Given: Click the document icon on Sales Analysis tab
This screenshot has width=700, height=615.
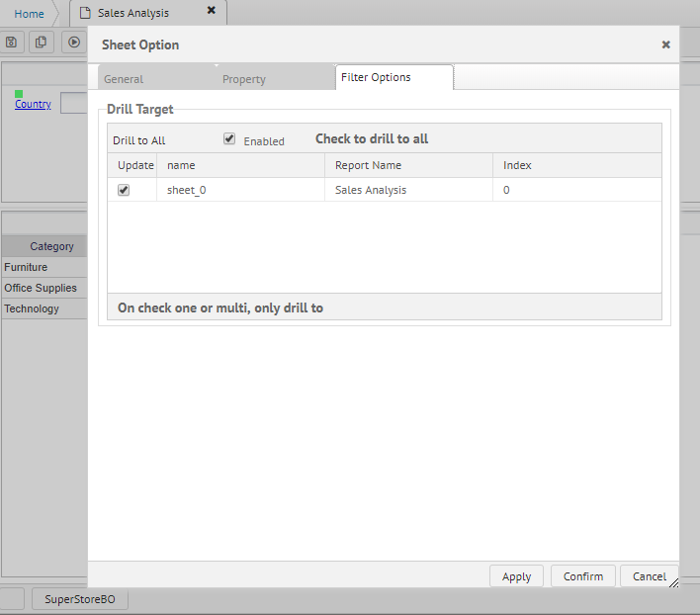Looking at the screenshot, I should pyautogui.click(x=85, y=13).
